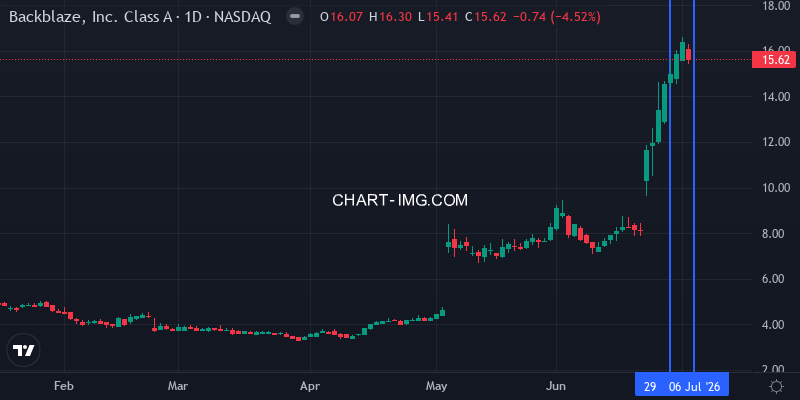This screenshot has height=400, width=800.
Task: Click the 18.00 price axis label
Action: [x=776, y=6]
